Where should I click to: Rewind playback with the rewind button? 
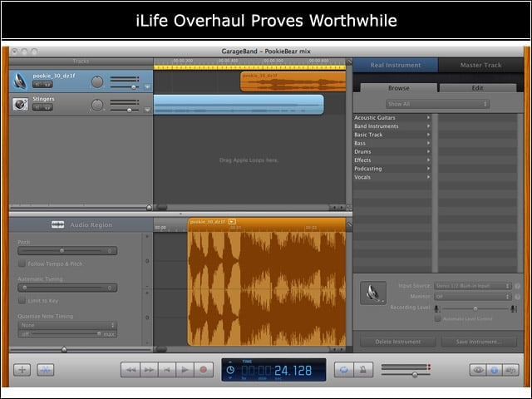(131, 369)
